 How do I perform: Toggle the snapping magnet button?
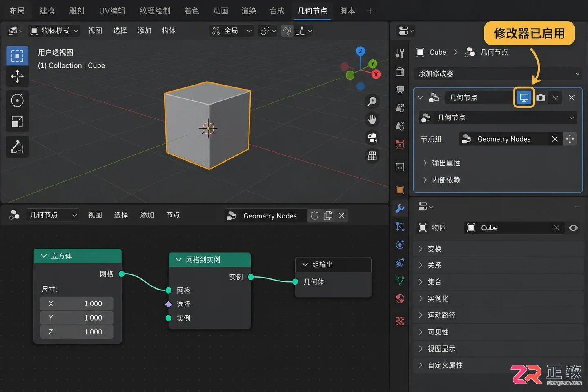tap(287, 31)
